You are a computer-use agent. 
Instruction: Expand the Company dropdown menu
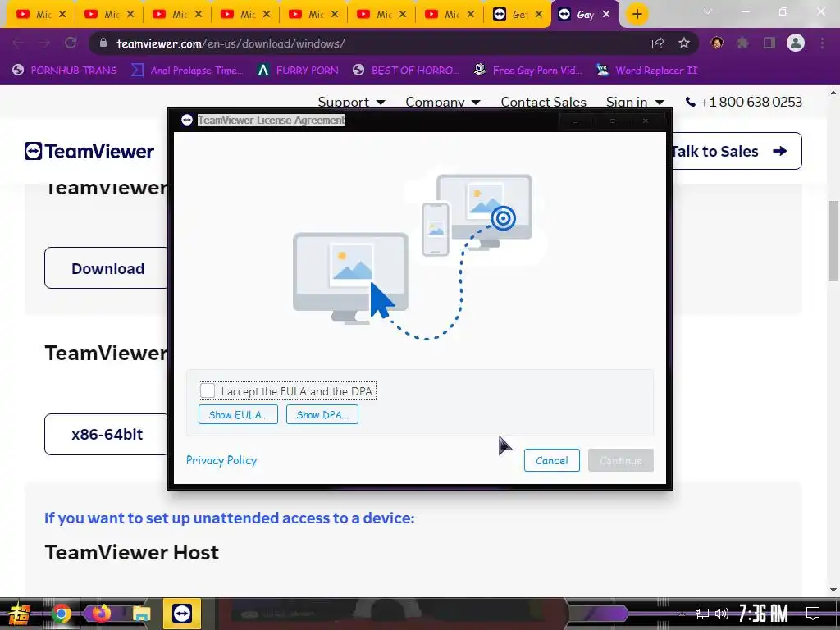click(x=442, y=102)
